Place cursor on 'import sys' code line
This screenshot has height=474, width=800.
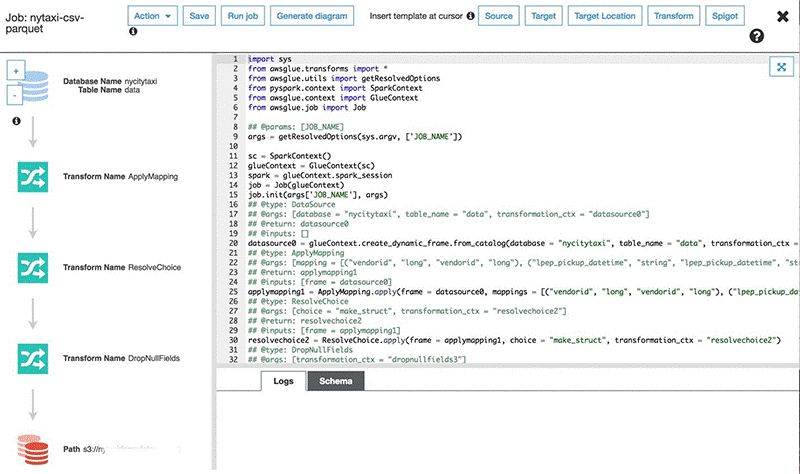coord(269,59)
